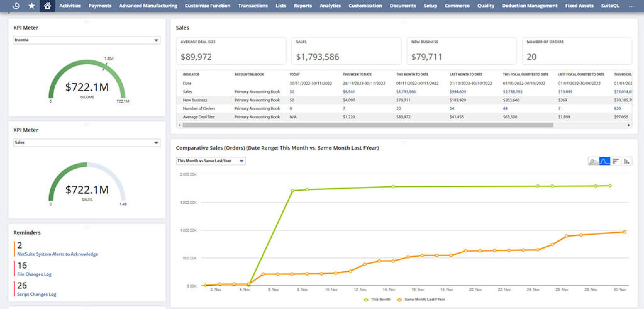Click the Indicator column header

pyautogui.click(x=191, y=75)
